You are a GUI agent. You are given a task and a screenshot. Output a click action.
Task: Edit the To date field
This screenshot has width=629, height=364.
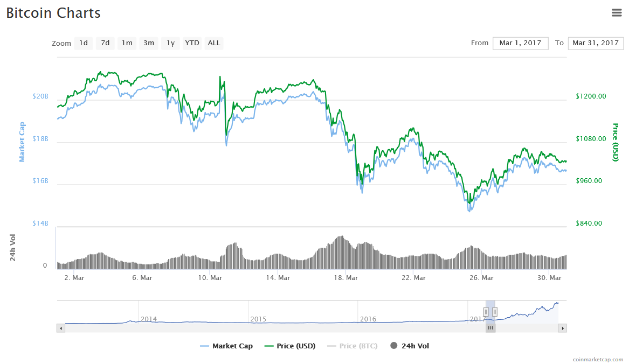[596, 43]
